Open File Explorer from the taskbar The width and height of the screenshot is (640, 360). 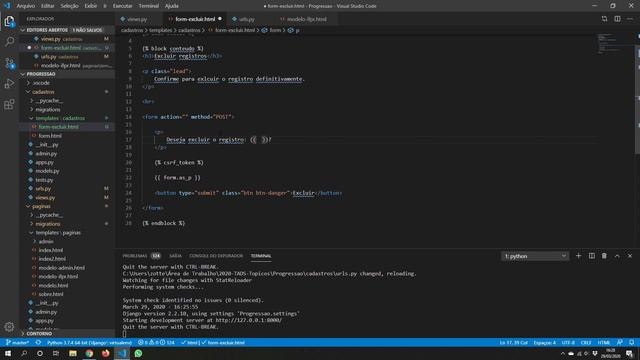[73, 353]
